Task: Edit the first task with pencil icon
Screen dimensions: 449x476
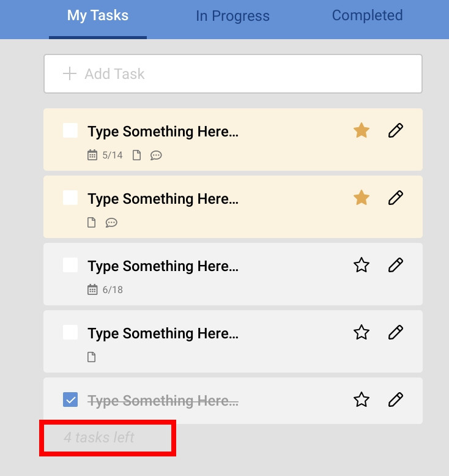Action: pos(396,130)
